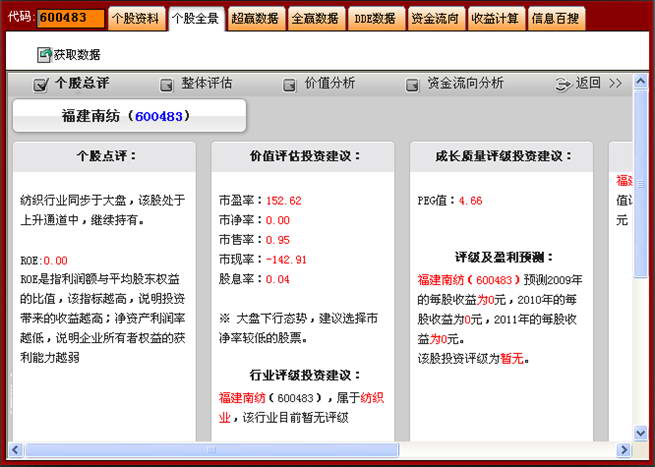
Task: Switch to the DDE数据 tab
Action: (x=376, y=19)
